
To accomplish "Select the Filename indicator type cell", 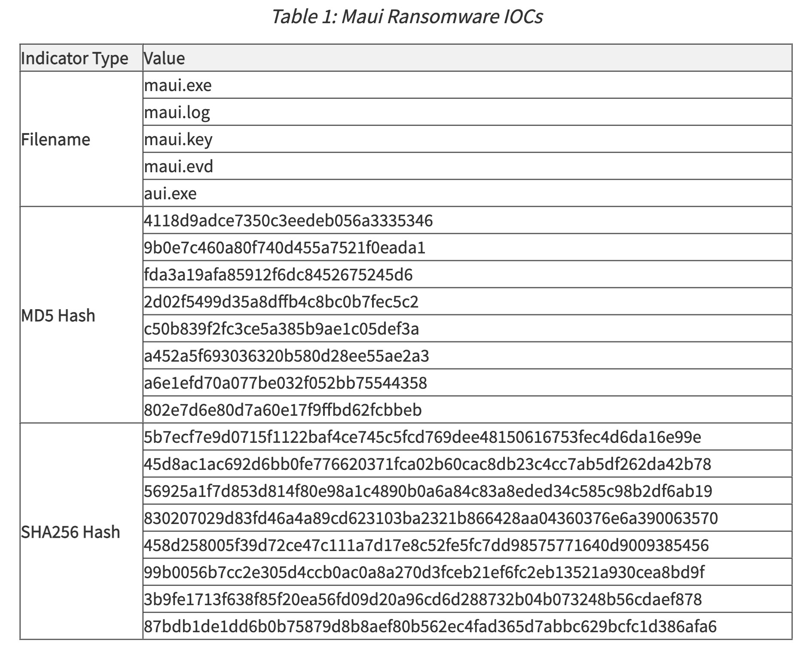I will click(x=81, y=139).
